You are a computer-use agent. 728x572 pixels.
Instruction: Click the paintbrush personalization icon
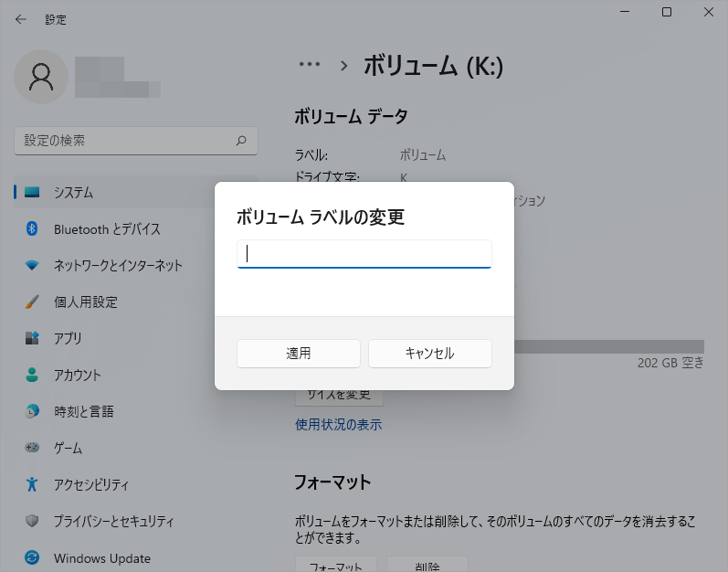32,302
